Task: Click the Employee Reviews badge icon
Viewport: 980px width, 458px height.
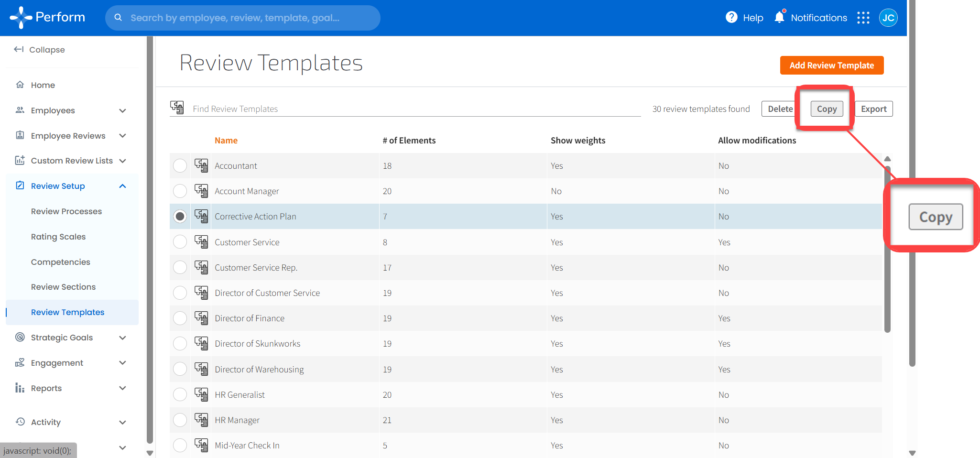Action: (x=20, y=135)
